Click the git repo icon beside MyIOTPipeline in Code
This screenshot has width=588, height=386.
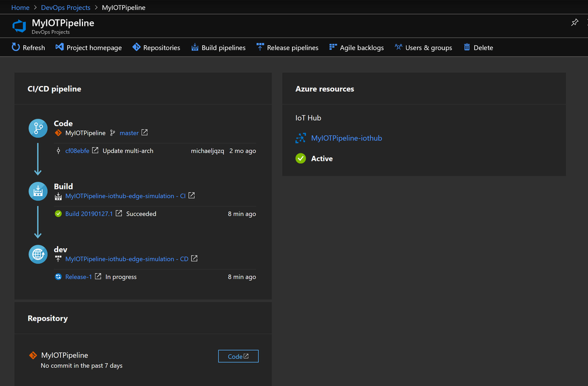58,132
